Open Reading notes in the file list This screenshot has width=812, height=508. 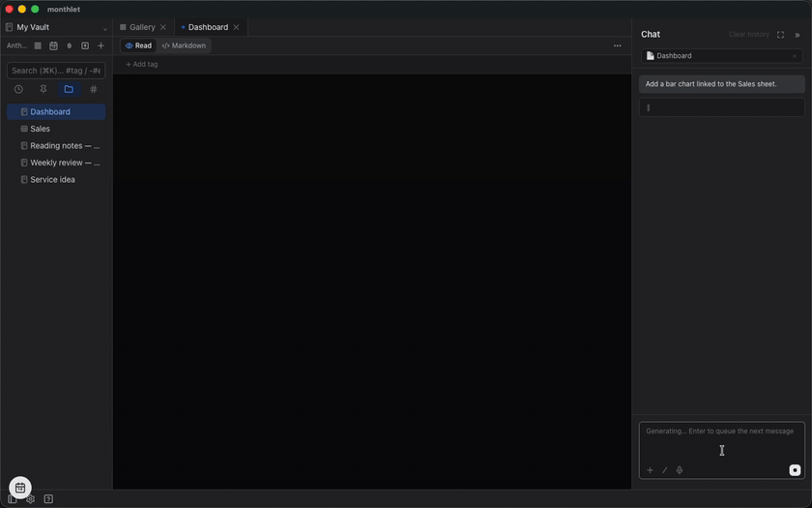click(56, 146)
